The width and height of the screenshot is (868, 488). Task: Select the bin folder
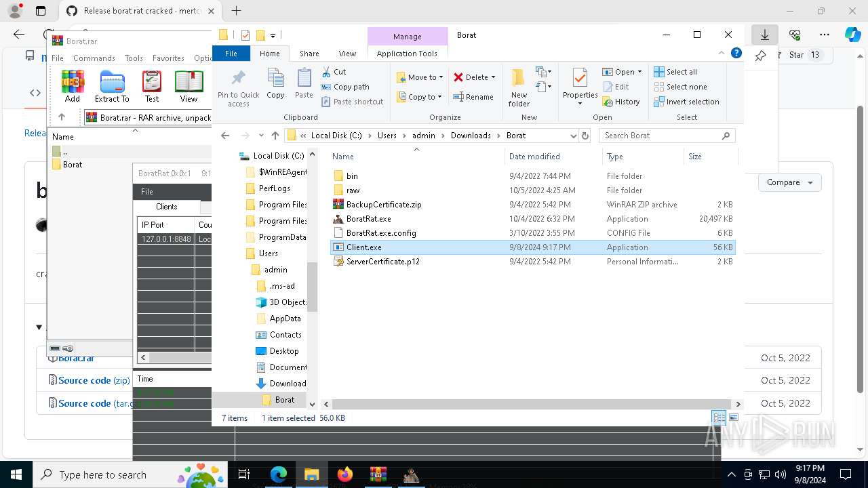(352, 176)
